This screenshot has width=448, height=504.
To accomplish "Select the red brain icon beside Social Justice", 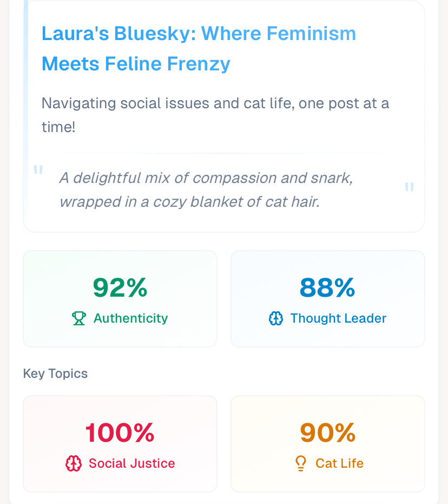I will click(74, 463).
